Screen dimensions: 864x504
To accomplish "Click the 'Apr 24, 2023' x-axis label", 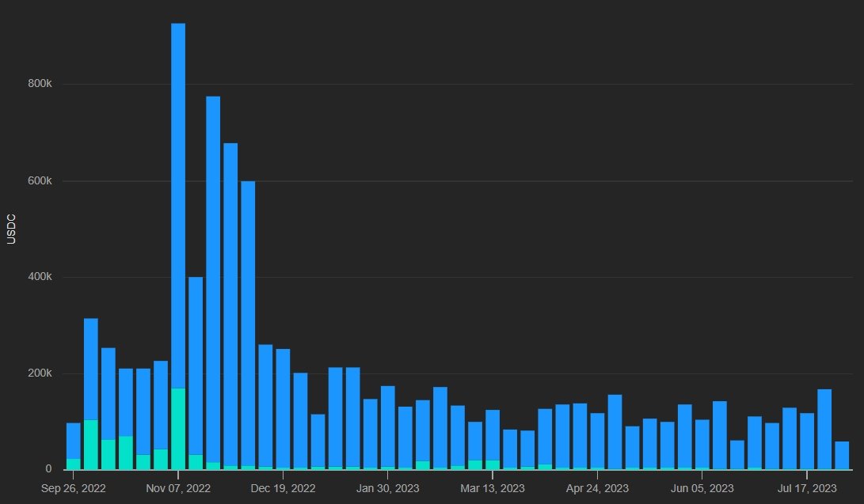I will point(597,488).
